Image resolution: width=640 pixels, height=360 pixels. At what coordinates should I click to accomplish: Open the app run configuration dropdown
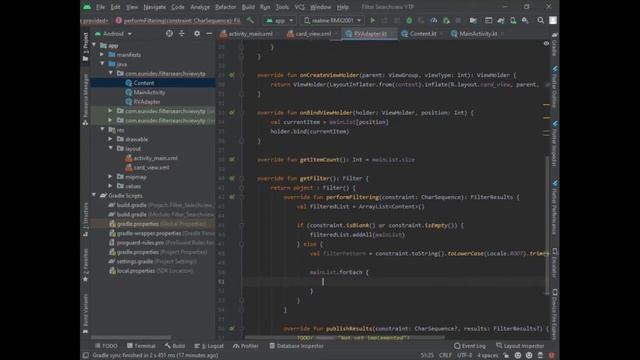tap(280, 20)
